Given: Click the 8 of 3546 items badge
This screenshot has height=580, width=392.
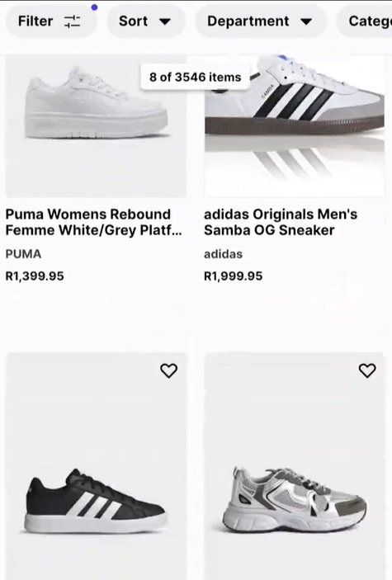Looking at the screenshot, I should point(195,77).
